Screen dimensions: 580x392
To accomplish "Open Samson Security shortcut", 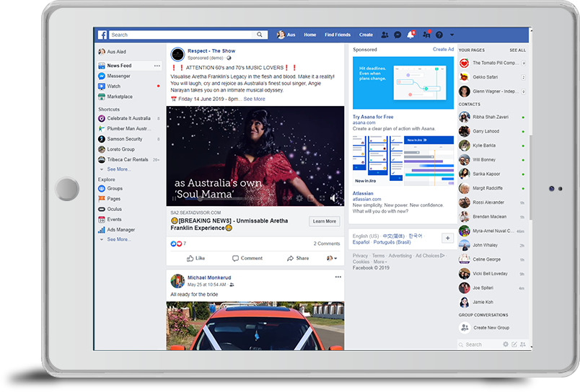I will click(120, 139).
